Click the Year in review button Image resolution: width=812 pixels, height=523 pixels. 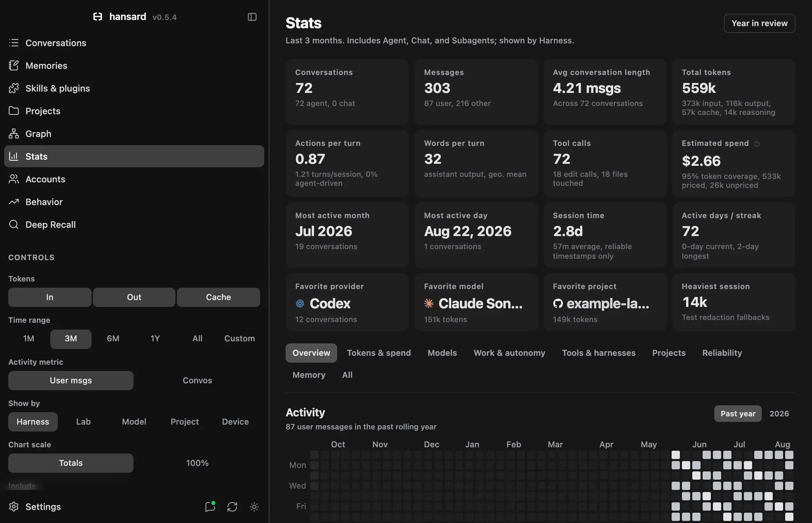point(759,23)
